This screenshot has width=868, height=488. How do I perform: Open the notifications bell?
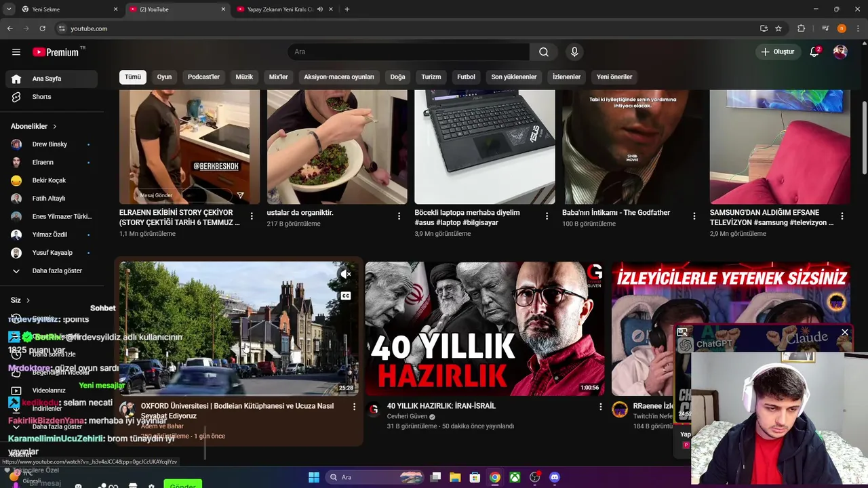click(x=814, y=52)
